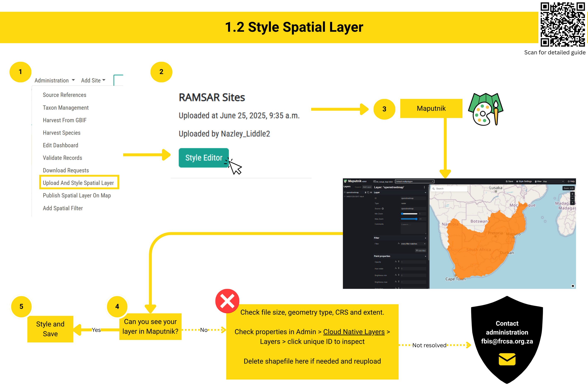Viewport: 588px width, 392px height.
Task: Select Upload And Style Spatial Layer
Action: [79, 183]
